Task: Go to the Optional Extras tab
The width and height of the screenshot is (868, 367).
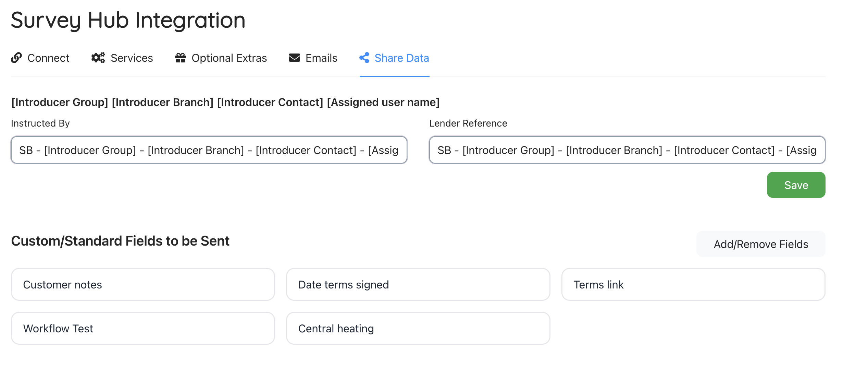Action: [229, 58]
